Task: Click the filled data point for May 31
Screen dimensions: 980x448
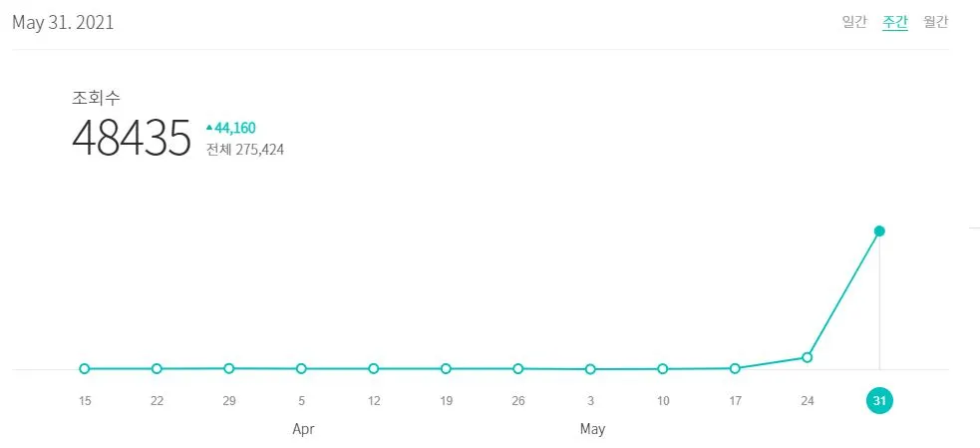Action: click(x=879, y=230)
